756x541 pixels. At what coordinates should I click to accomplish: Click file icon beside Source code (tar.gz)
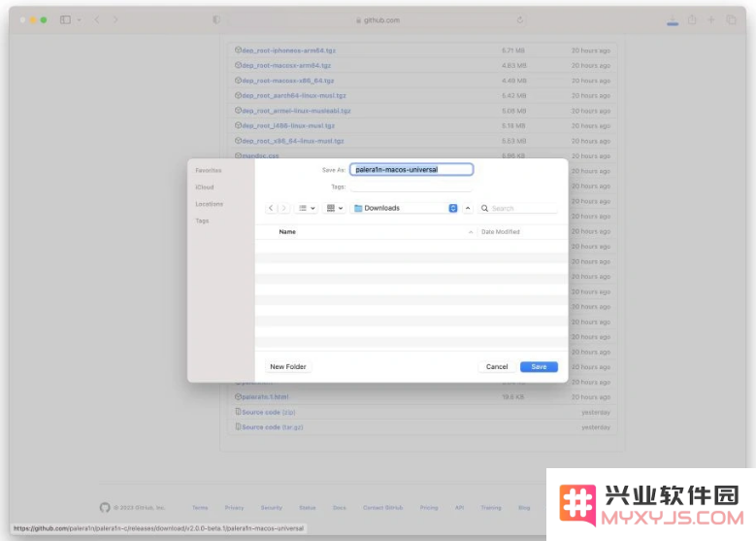[238, 426]
